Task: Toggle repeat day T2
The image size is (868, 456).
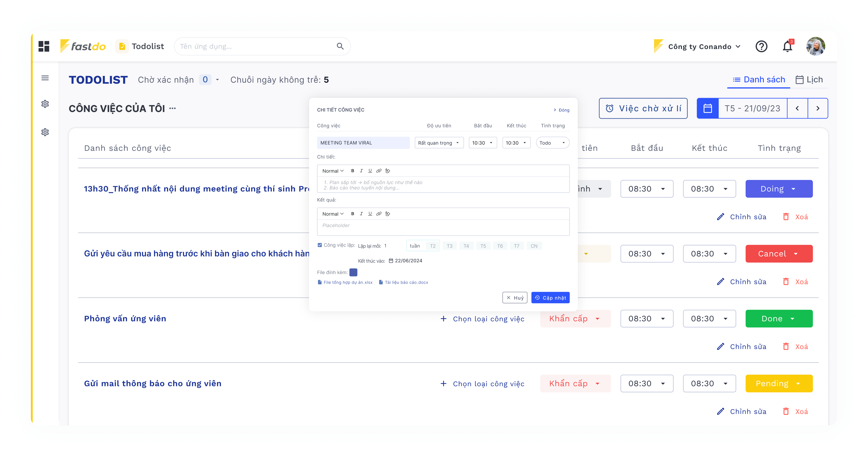Action: (433, 246)
